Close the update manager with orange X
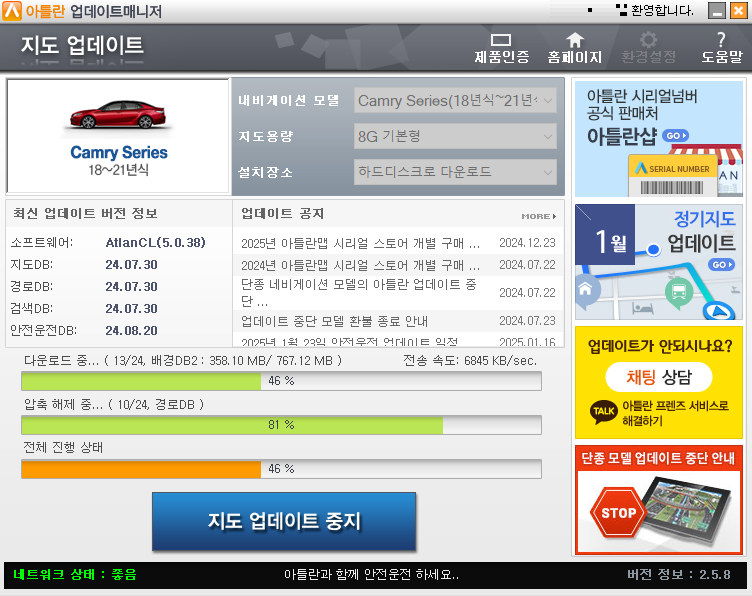 pyautogui.click(x=738, y=11)
